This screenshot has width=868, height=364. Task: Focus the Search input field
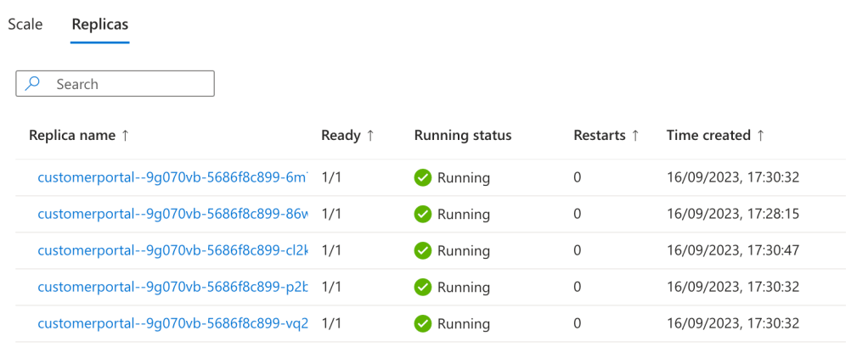click(x=115, y=83)
